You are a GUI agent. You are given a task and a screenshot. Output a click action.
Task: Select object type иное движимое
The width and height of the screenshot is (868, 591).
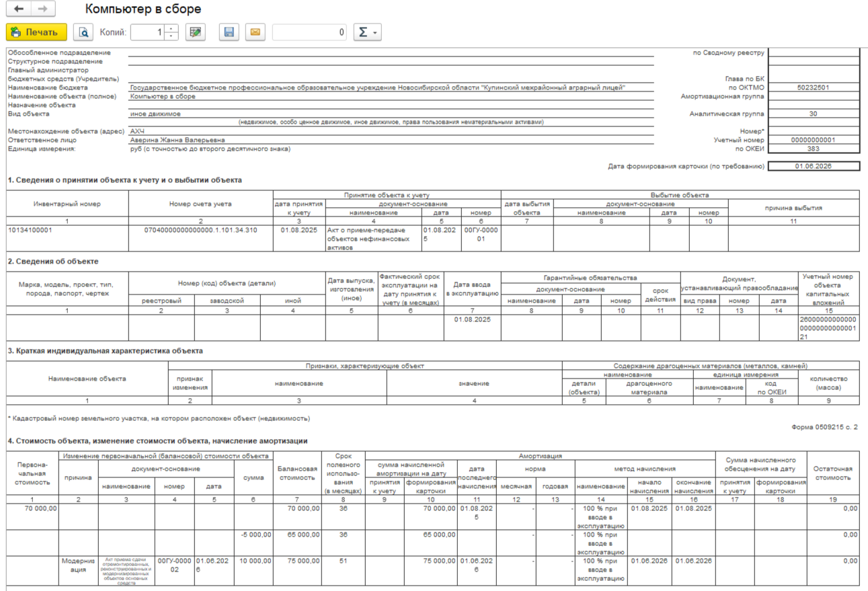[x=155, y=114]
